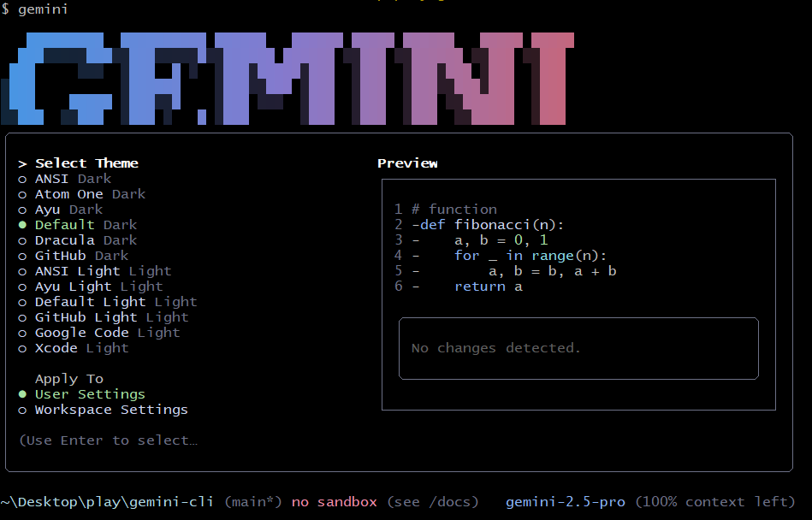Click the gemini-2.5-pro model name
Image resolution: width=812 pixels, height=520 pixels.
coord(565,502)
